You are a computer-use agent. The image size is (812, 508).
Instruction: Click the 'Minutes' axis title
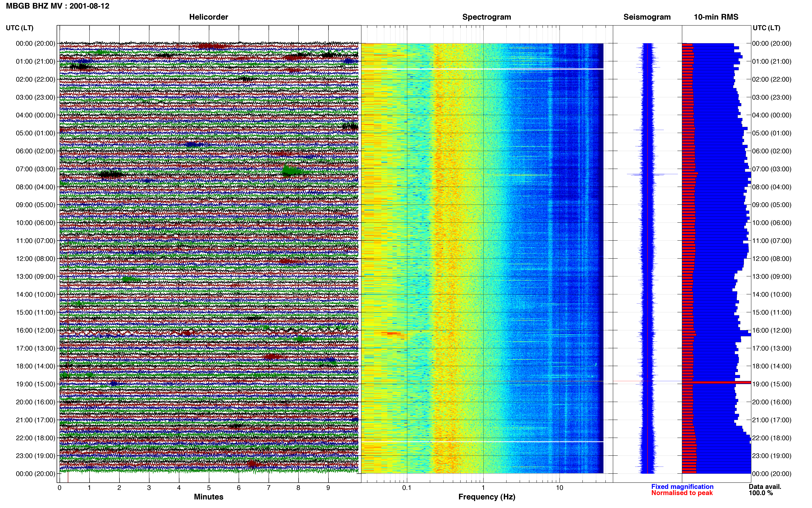coord(209,497)
